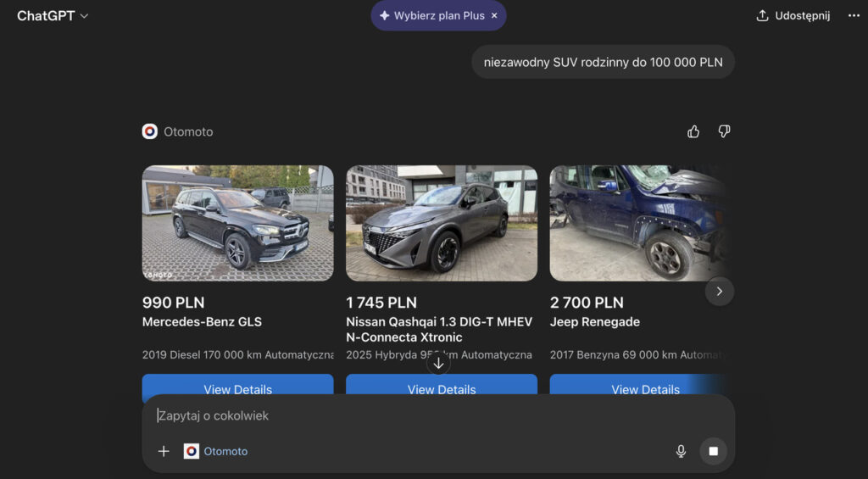This screenshot has height=479, width=868.
Task: Open the ChatGPT model selector dropdown
Action: 53,16
